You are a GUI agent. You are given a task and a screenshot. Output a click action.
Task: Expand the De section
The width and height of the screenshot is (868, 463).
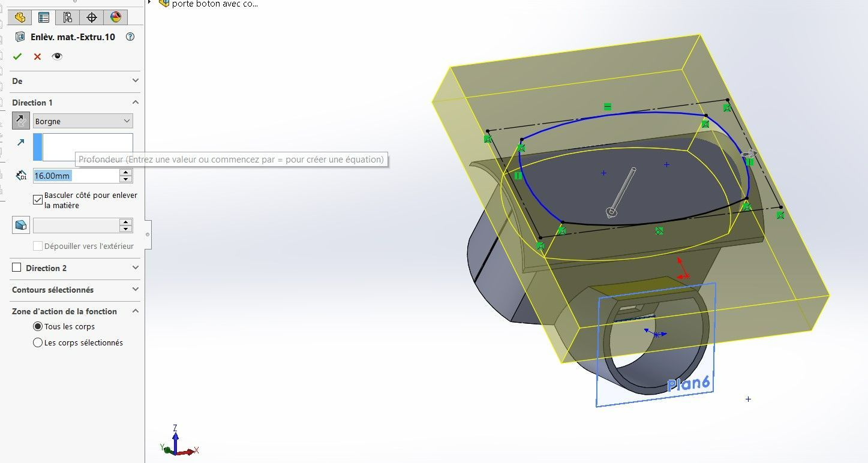136,81
